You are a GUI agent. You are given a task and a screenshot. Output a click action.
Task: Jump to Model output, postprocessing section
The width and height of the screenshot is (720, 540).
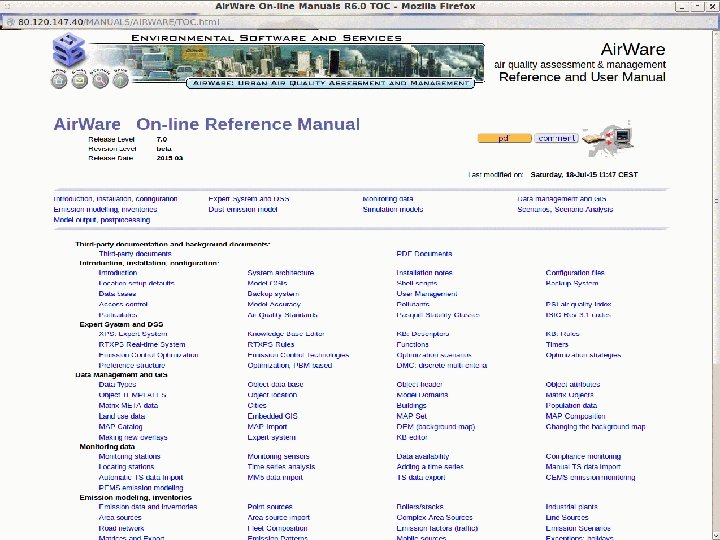102,220
